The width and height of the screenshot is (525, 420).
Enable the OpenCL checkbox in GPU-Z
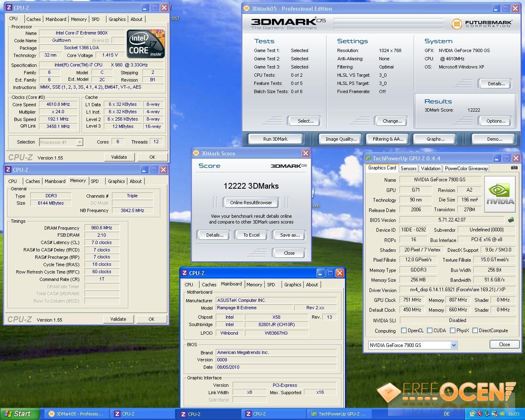[404, 331]
